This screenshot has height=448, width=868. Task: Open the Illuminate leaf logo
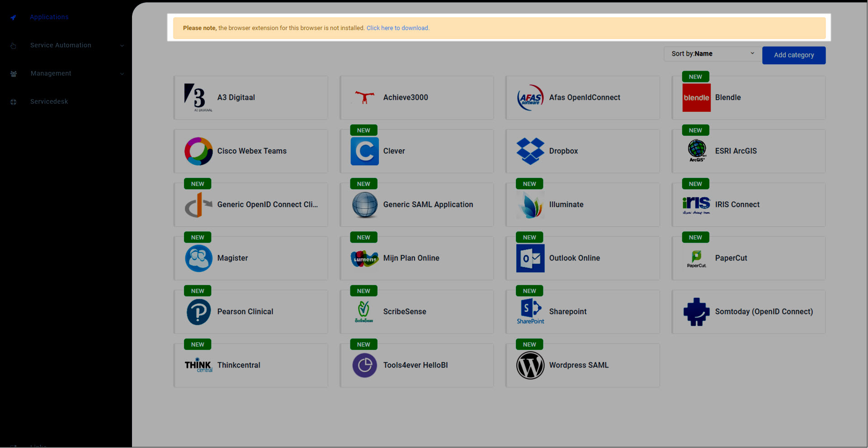click(x=530, y=205)
